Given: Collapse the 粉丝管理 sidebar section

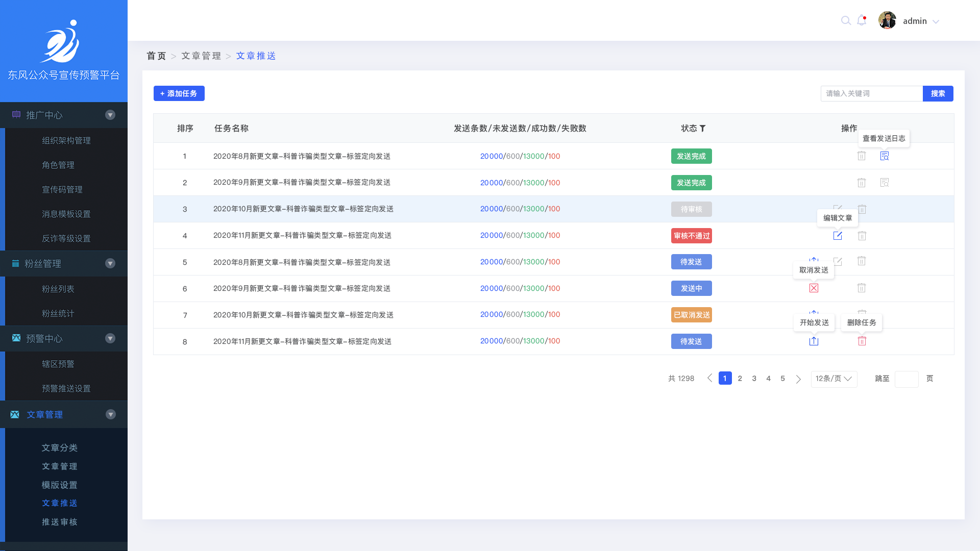Looking at the screenshot, I should (x=110, y=264).
